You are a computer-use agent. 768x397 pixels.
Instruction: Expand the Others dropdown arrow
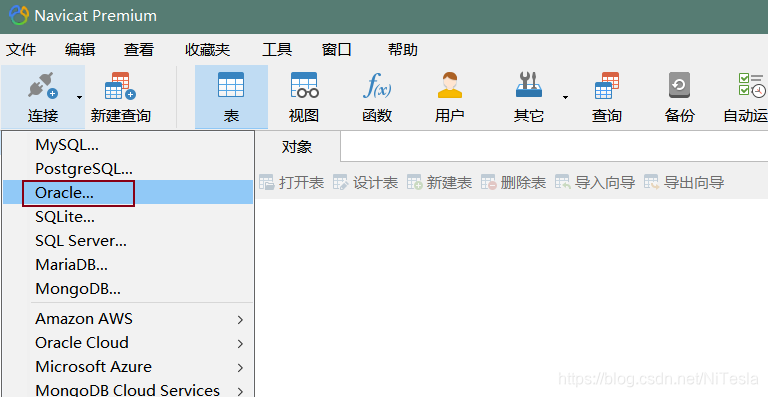coord(565,97)
